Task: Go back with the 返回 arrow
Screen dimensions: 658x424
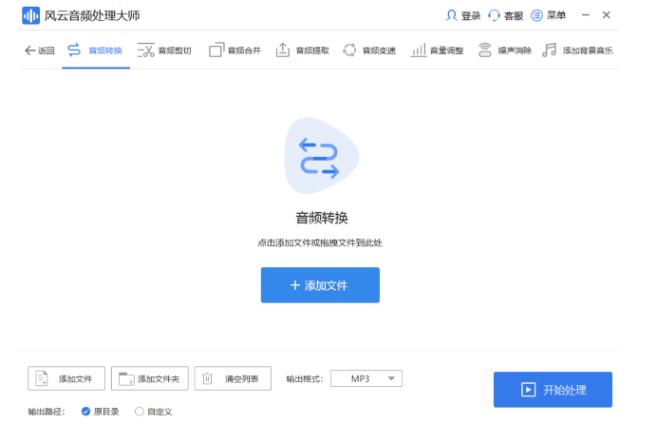Action: [x=40, y=51]
